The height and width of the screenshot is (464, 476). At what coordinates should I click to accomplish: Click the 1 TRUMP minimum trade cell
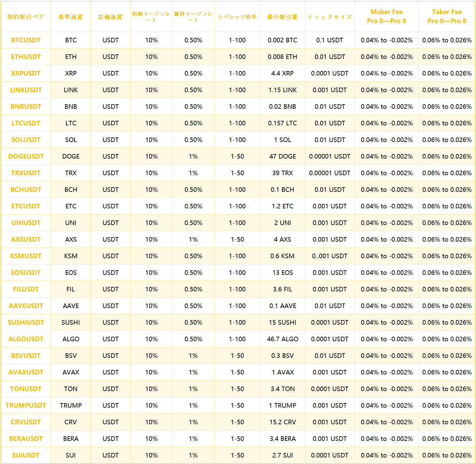click(282, 405)
